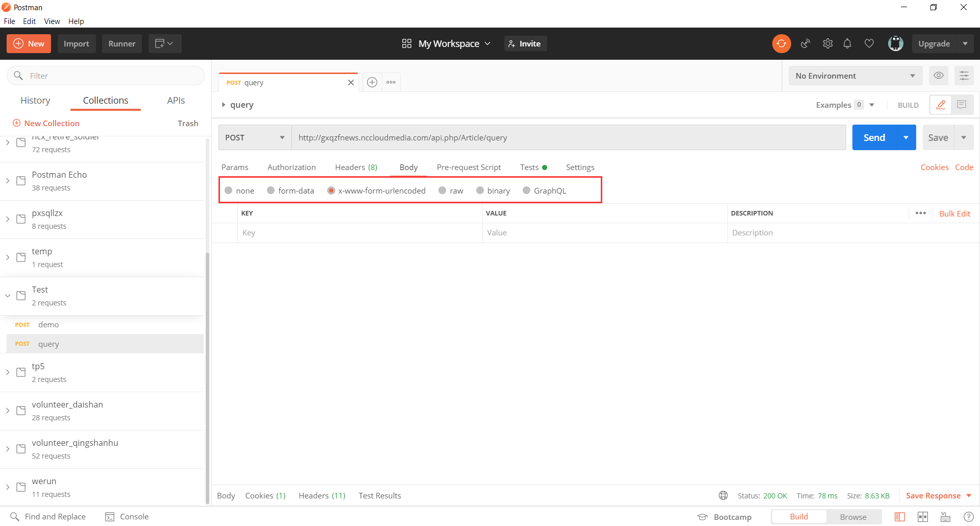Open the File menu
The height and width of the screenshot is (526, 980).
10,21
